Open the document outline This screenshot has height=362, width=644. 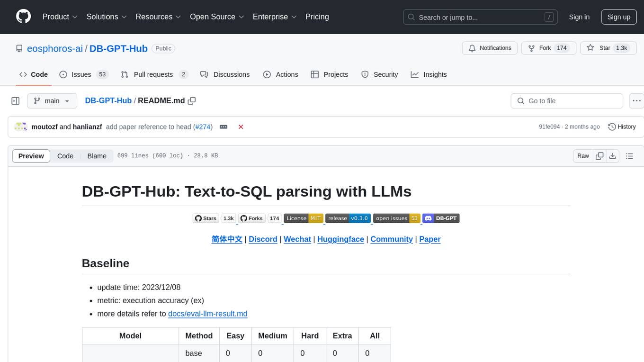click(629, 156)
